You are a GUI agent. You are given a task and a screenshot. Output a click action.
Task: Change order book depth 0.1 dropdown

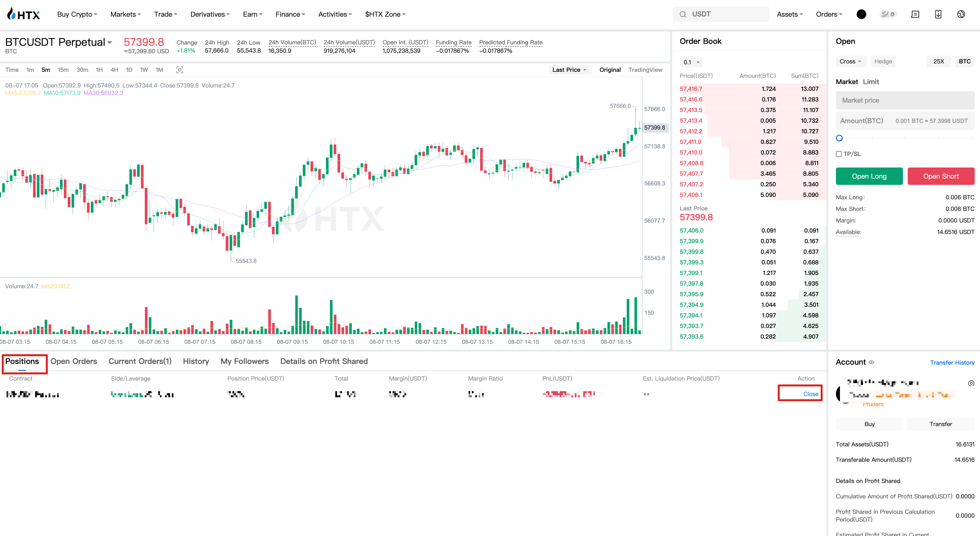click(x=691, y=62)
